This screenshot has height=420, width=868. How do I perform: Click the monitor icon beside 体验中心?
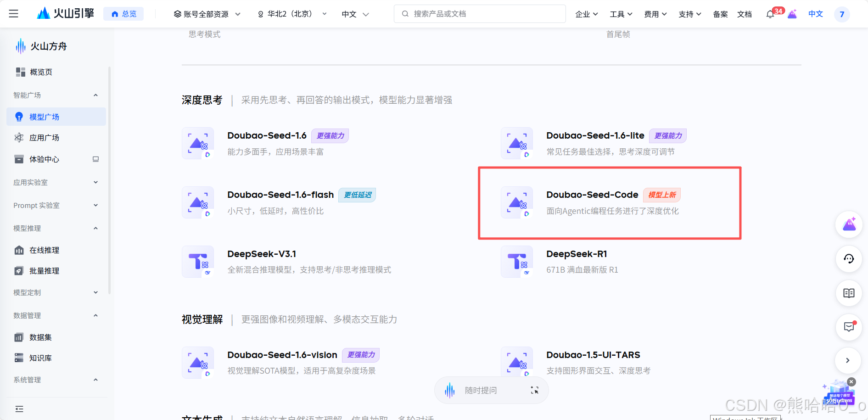[95, 159]
